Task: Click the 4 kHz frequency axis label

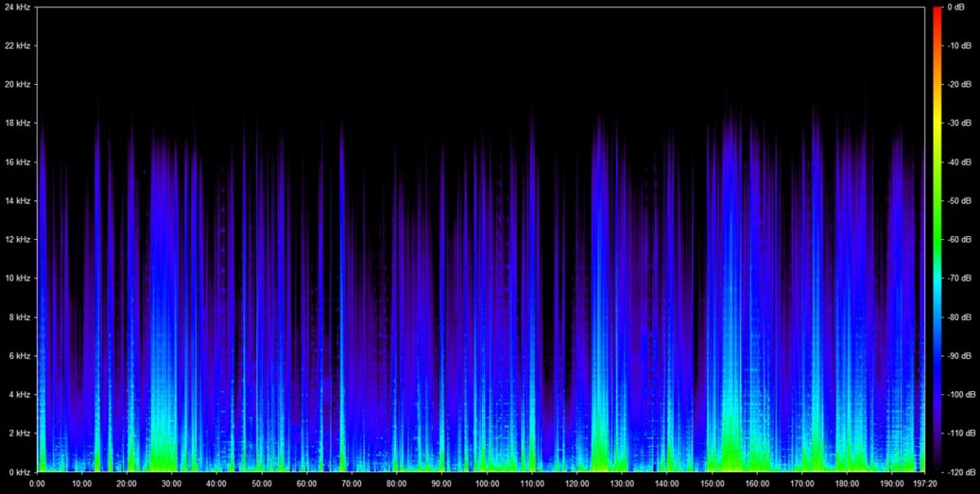Action: point(20,394)
